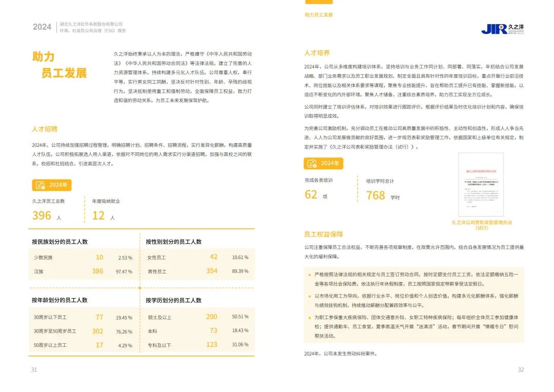Click the 50周岁以上员工 row label
The width and height of the screenshot is (554, 392).
(x=50, y=345)
